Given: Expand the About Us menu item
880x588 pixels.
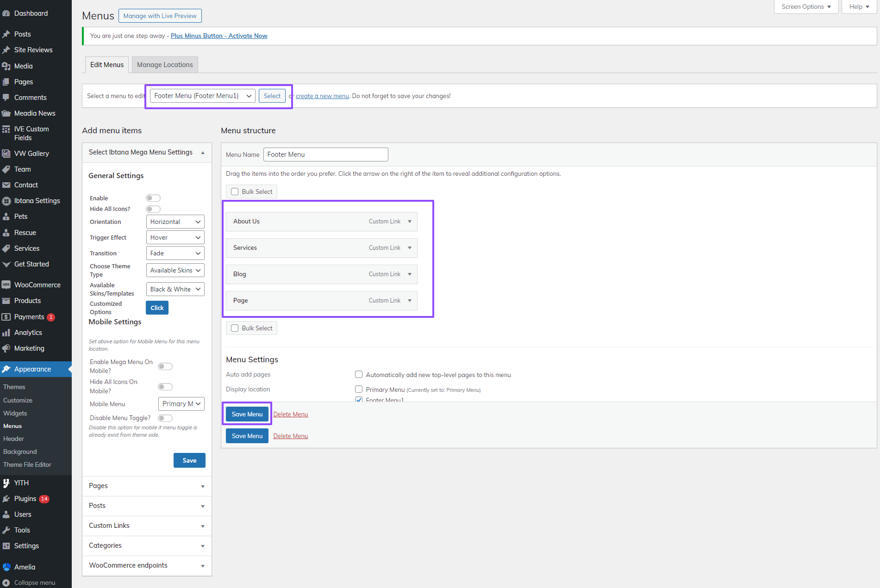Looking at the screenshot, I should [x=410, y=222].
